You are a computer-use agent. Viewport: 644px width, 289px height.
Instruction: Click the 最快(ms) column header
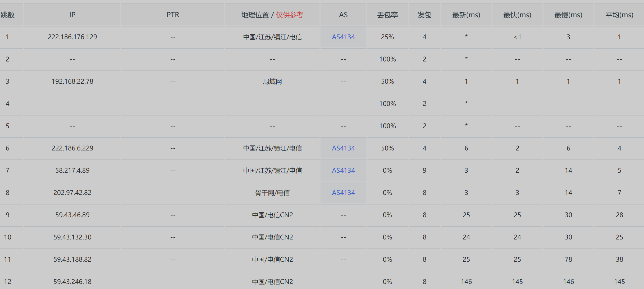517,15
